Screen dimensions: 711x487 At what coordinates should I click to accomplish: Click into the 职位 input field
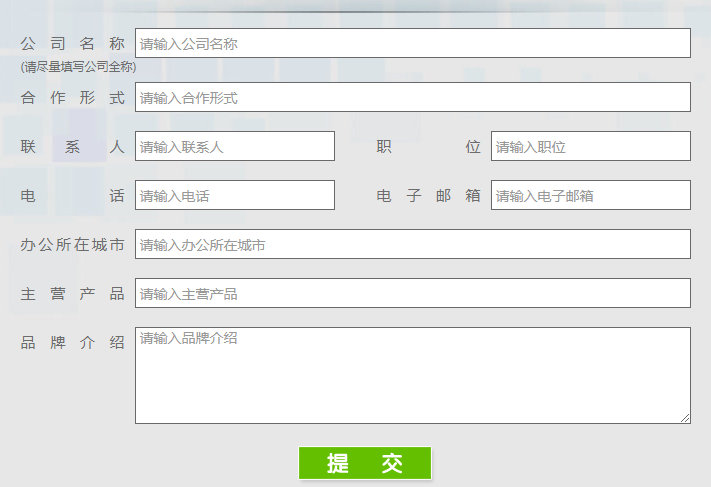[590, 146]
